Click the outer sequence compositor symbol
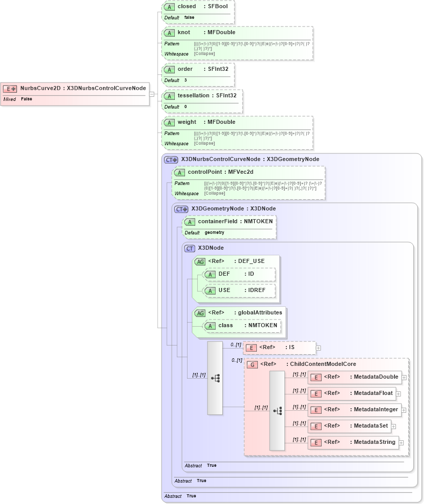Image resolution: width=424 pixels, height=504 pixels. pos(215,378)
